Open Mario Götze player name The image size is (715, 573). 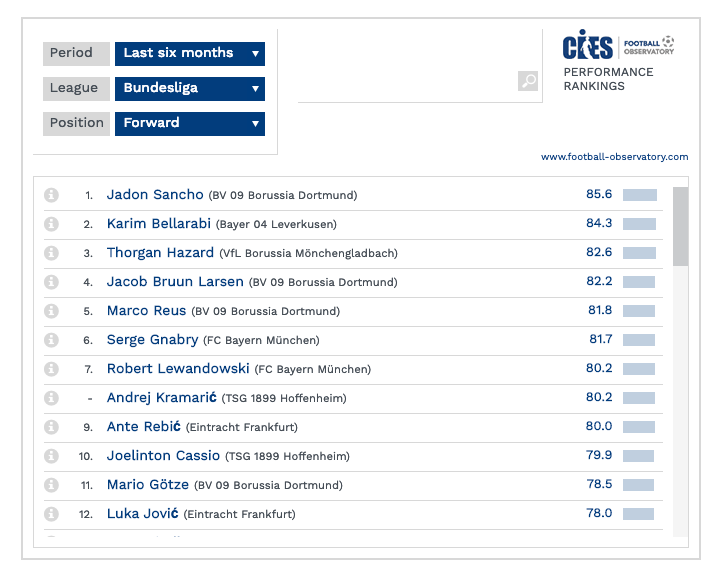click(x=148, y=485)
